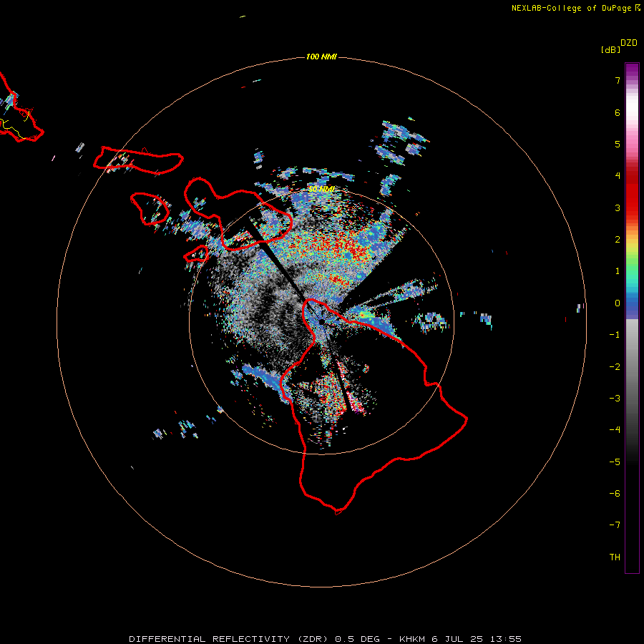
Task: Click the -6 value on the color scale
Action: point(615,494)
